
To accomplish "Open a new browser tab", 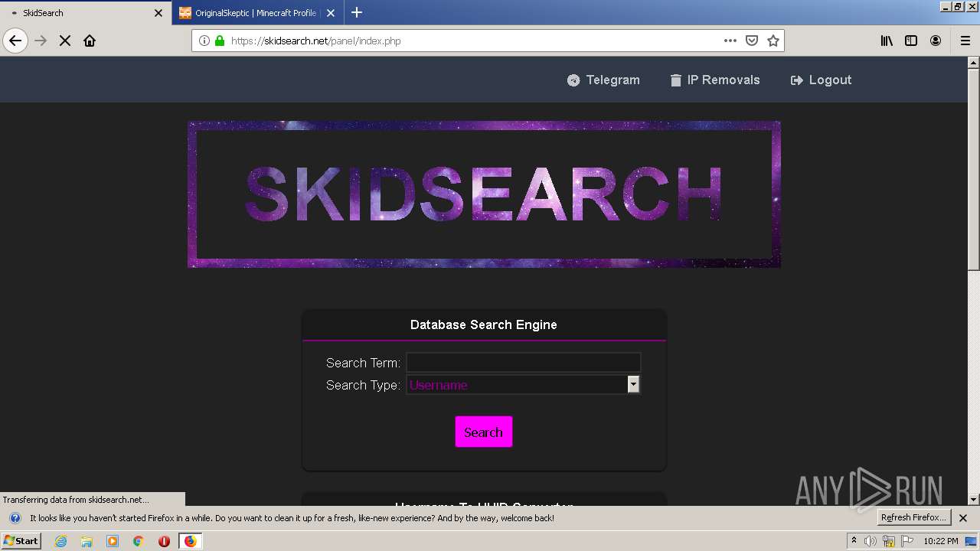I will click(x=357, y=12).
